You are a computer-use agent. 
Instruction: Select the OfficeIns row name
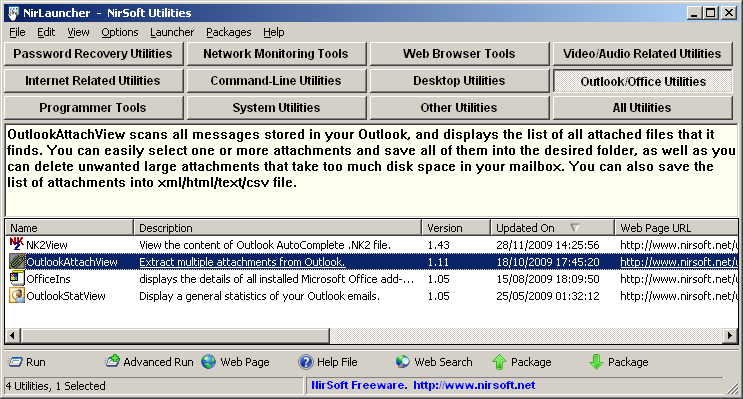(48, 279)
